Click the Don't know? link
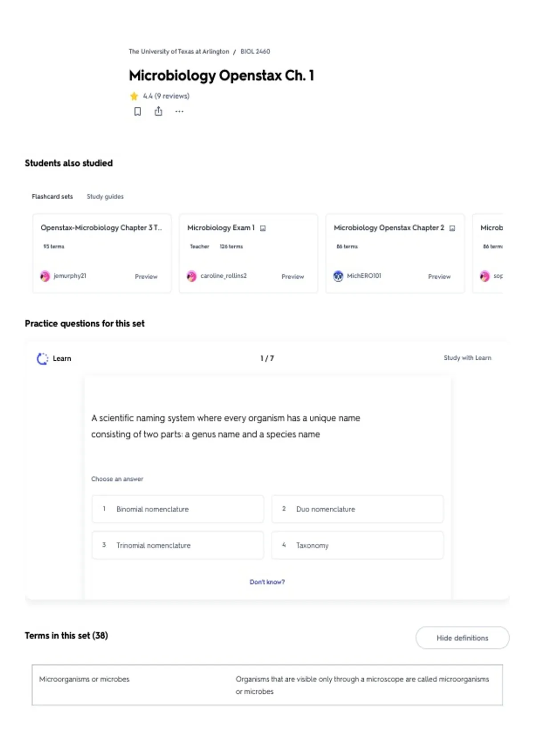This screenshot has height=756, width=534. coord(267,582)
